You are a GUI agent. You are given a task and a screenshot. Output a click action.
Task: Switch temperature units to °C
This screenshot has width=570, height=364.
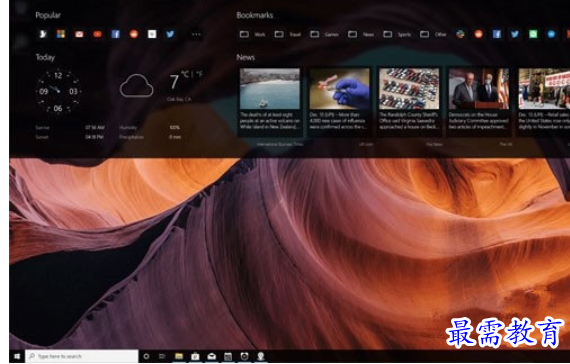tap(185, 74)
